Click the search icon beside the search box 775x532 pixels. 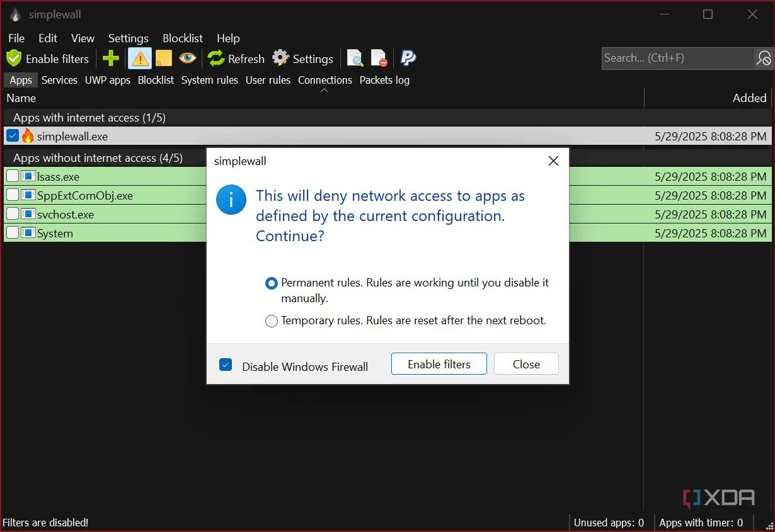pos(763,58)
